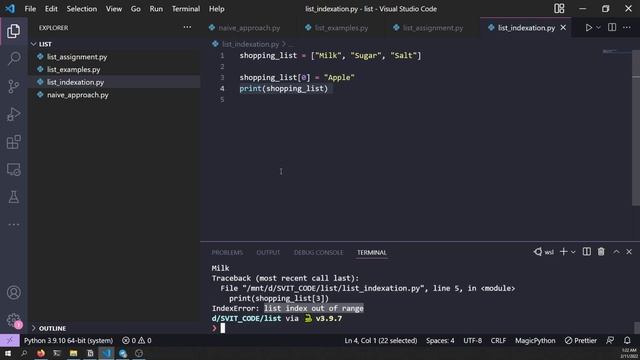Open Windows Start button
This screenshot has width=640, height=360.
pyautogui.click(x=7, y=353)
